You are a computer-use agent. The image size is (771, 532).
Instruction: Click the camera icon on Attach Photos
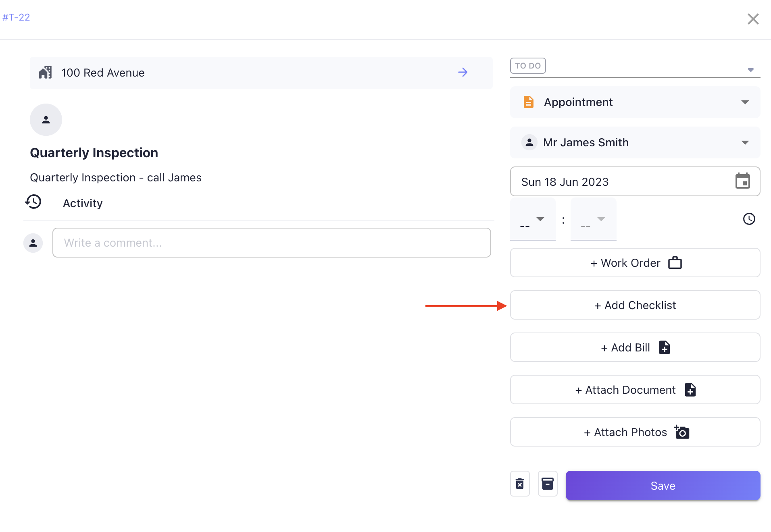681,432
